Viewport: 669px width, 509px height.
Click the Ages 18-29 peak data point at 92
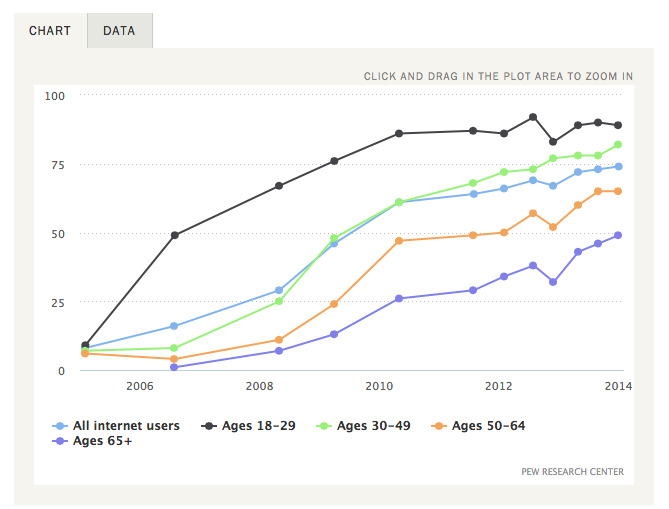(533, 117)
